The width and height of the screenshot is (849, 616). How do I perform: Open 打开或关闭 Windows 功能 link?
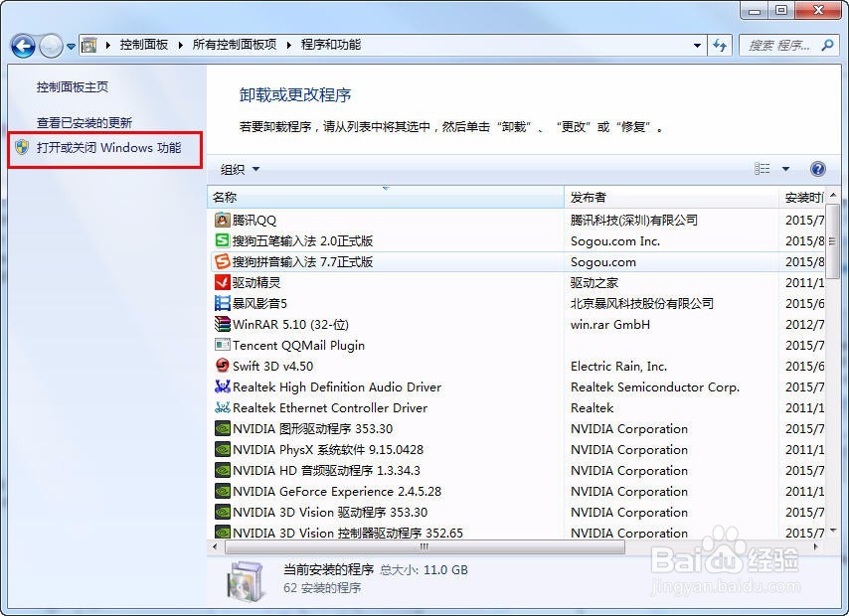tap(108, 148)
